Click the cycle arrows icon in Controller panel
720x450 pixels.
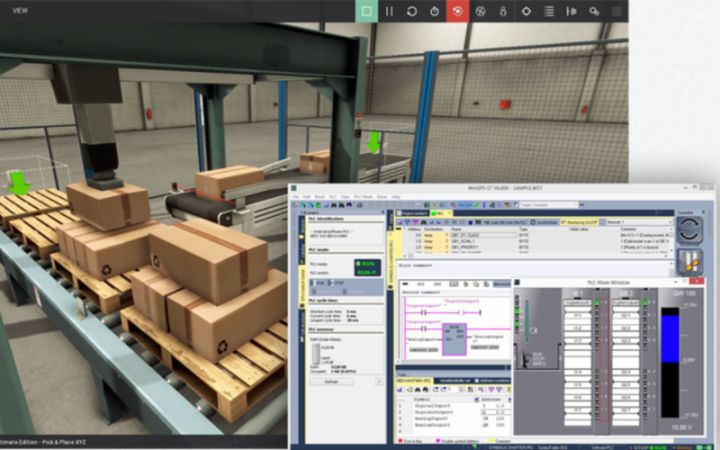[x=689, y=230]
